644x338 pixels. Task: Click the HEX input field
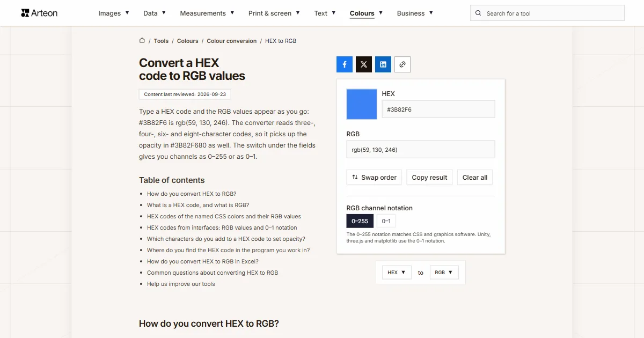coord(438,109)
